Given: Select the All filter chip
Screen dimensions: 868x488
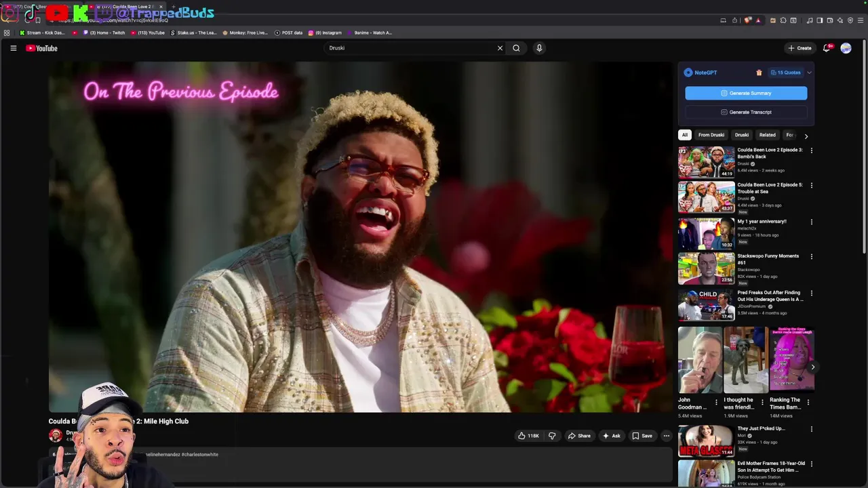Looking at the screenshot, I should 685,135.
